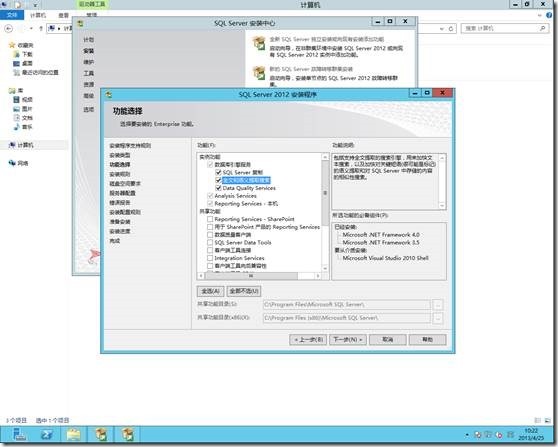Select 维护 in Installation Center sidebar
Viewport: 558px width, 447px height.
pyautogui.click(x=89, y=62)
